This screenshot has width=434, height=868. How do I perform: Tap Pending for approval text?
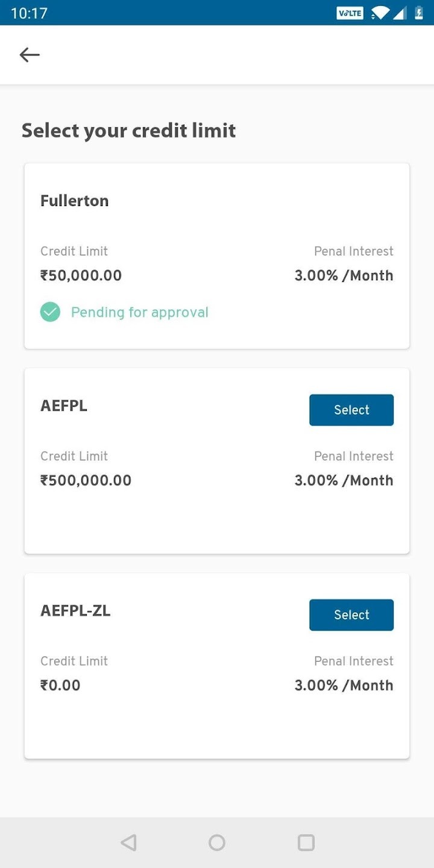[139, 312]
